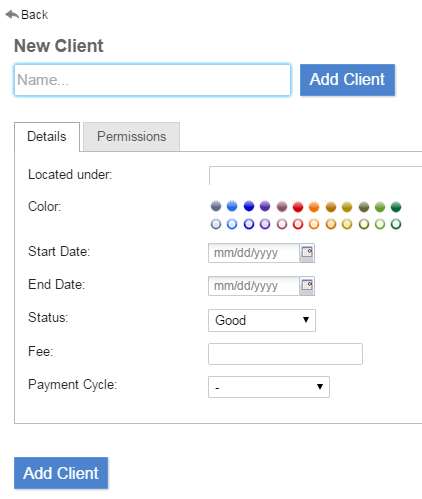Click the Back arrow icon
The height and width of the screenshot is (499, 422).
click(x=12, y=15)
